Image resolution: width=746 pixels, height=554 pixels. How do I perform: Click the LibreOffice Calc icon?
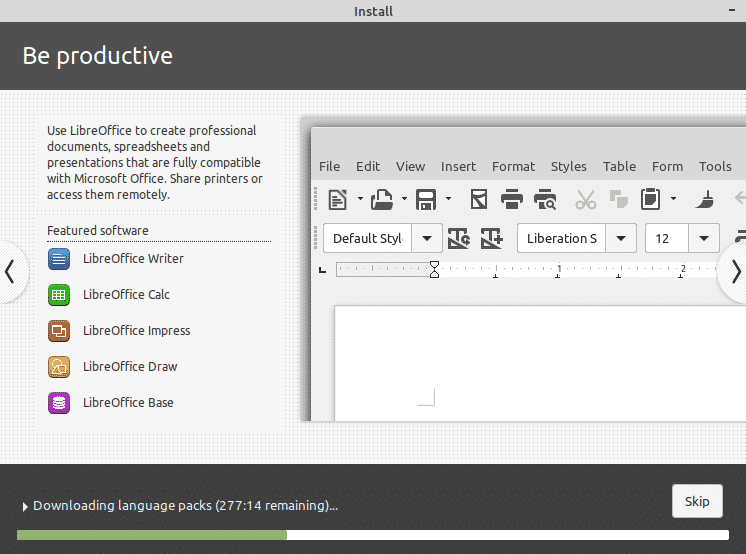(59, 295)
